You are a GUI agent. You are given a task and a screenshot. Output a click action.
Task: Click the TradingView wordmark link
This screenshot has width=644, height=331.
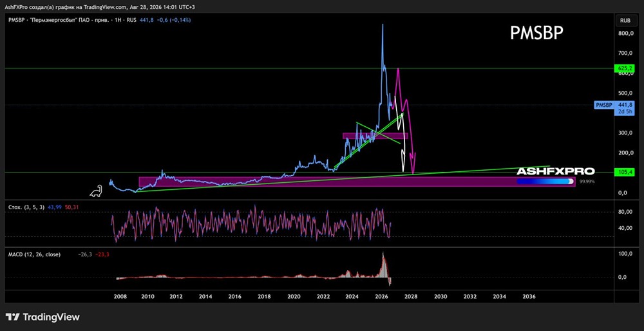click(x=51, y=317)
